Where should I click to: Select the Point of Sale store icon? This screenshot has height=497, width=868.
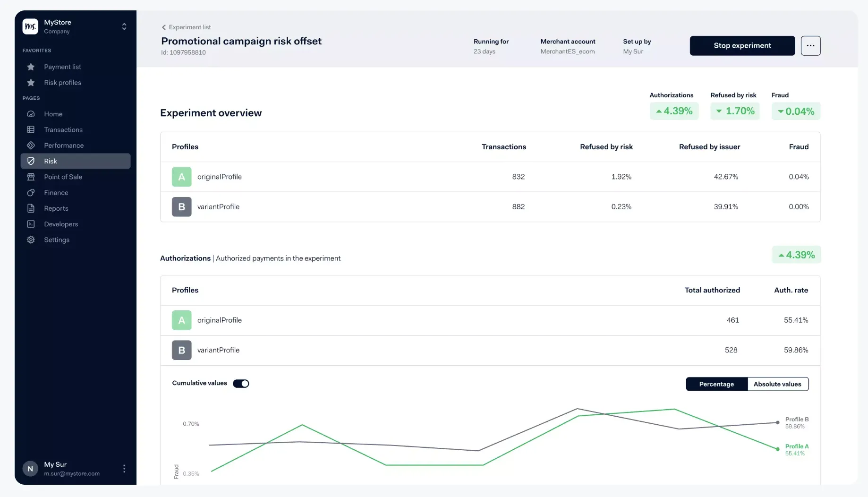tap(31, 177)
